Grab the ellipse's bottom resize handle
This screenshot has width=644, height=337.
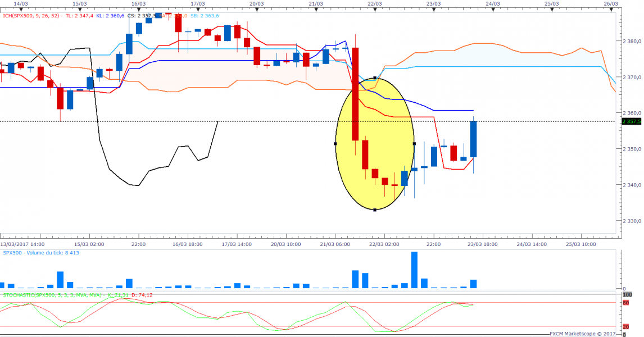[375, 210]
